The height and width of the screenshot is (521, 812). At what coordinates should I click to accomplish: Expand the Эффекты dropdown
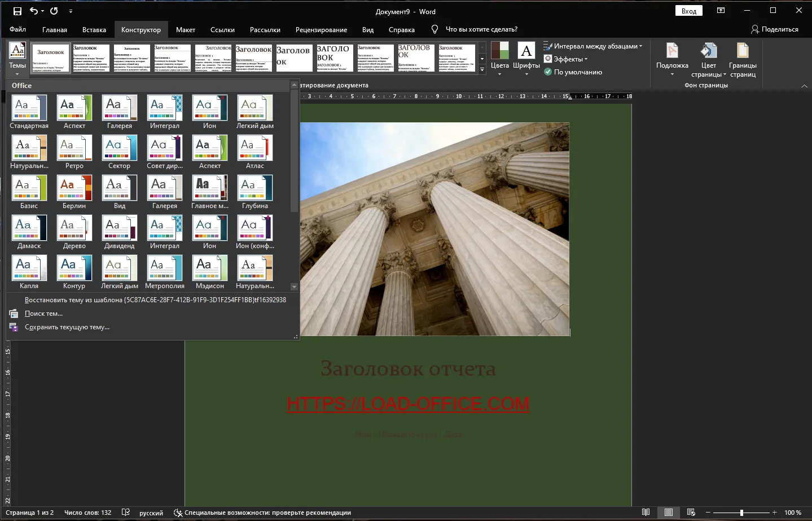point(566,59)
